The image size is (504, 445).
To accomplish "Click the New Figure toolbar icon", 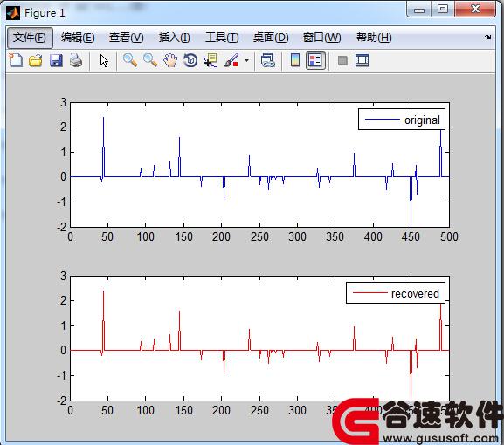I will tap(16, 60).
